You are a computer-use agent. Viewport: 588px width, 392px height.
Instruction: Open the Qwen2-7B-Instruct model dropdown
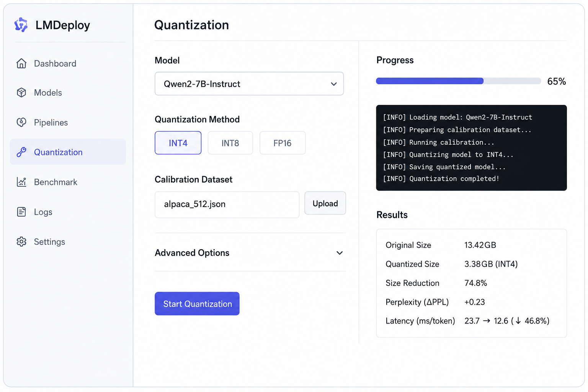pyautogui.click(x=249, y=83)
